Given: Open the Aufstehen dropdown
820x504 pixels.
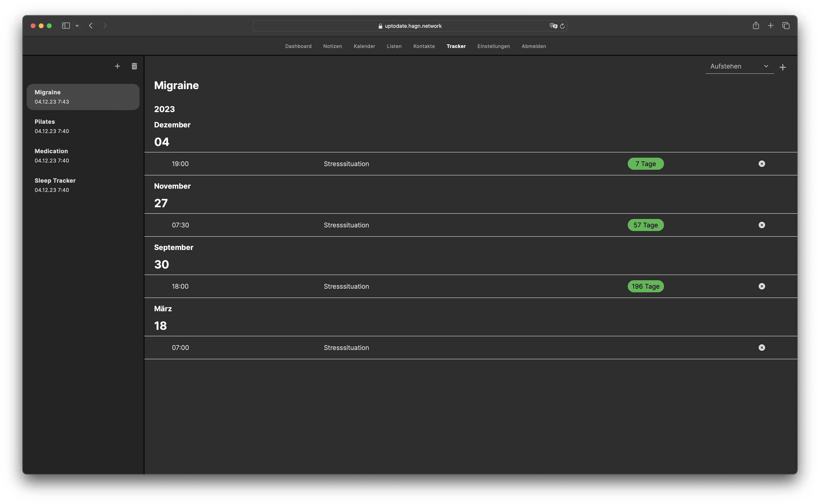Looking at the screenshot, I should [x=739, y=66].
